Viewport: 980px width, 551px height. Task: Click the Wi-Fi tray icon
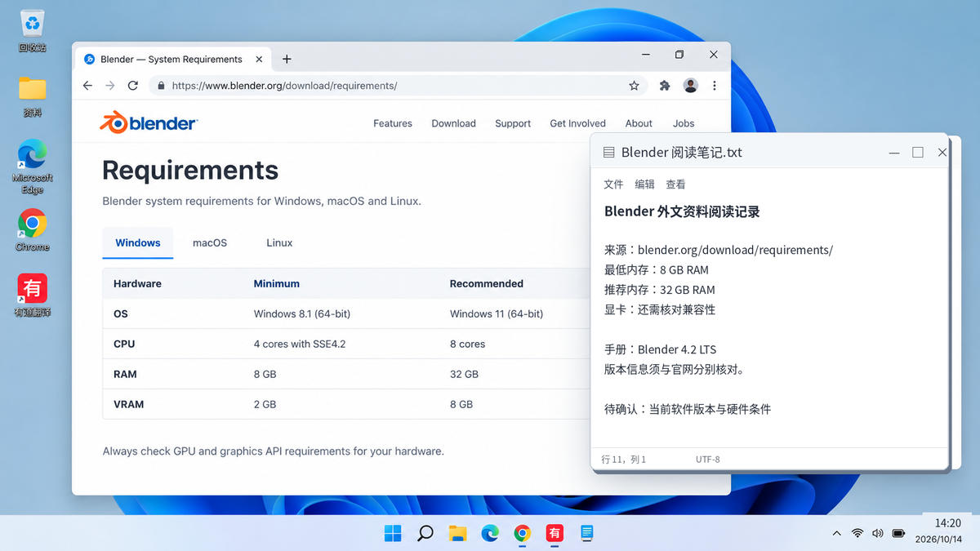[x=857, y=533]
